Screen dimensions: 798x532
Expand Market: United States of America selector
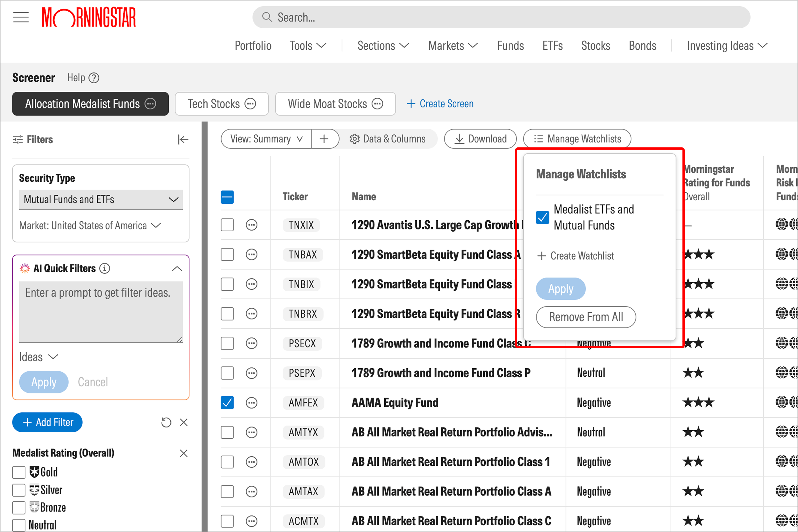tap(90, 225)
